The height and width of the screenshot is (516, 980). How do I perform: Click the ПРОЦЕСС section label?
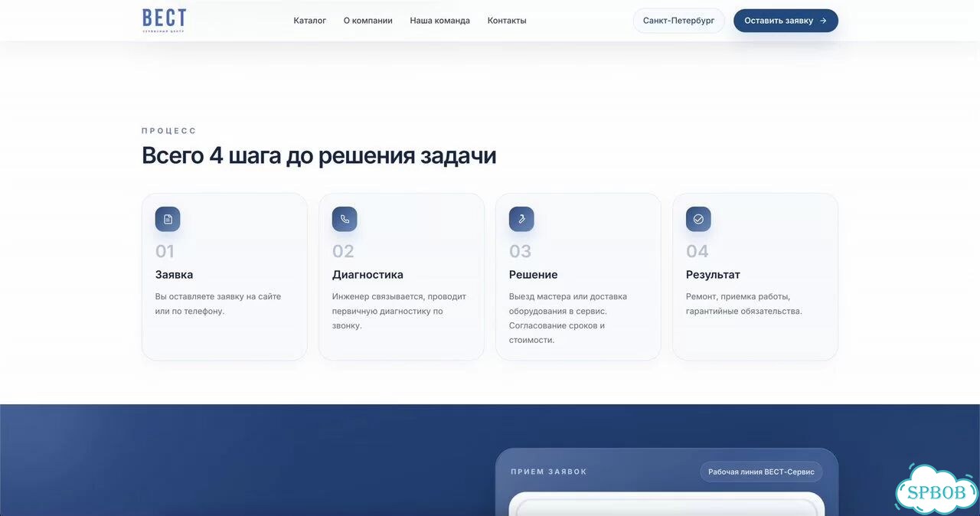169,131
